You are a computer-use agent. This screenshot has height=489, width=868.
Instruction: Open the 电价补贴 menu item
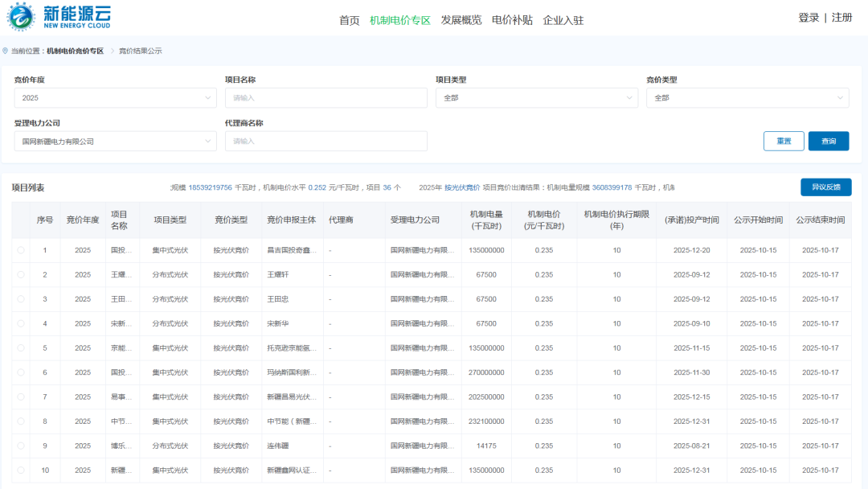point(512,20)
